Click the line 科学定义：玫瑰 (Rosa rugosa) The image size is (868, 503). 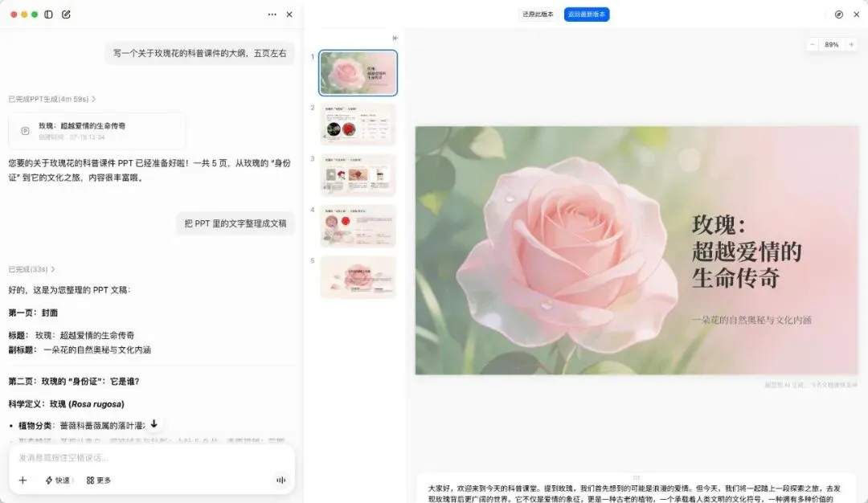coord(67,404)
